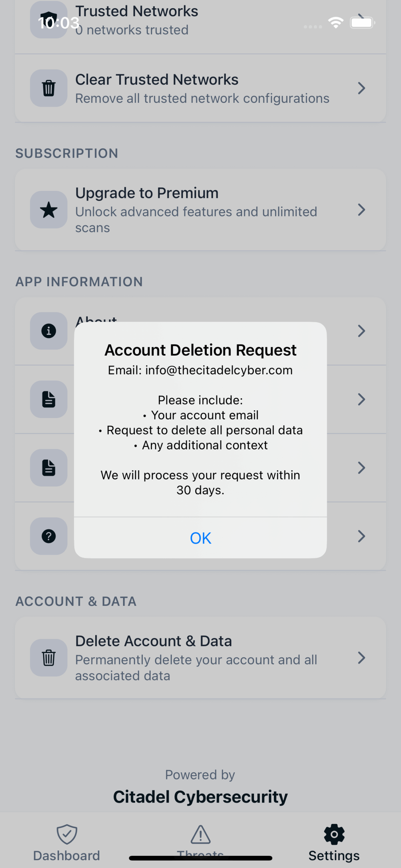401x868 pixels.
Task: Tap OK in Account Deletion dialog
Action: click(x=200, y=538)
